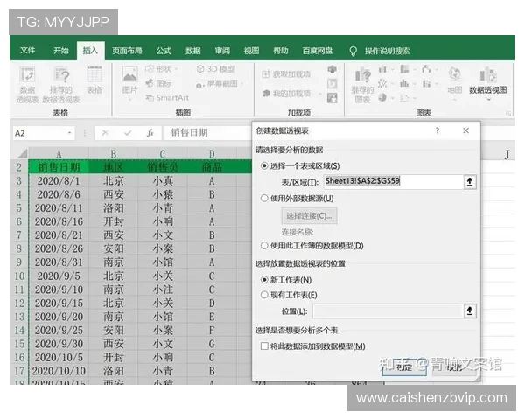525x420 pixels.
Task: Click the 洛阳 cell in row 5
Action: [114, 208]
